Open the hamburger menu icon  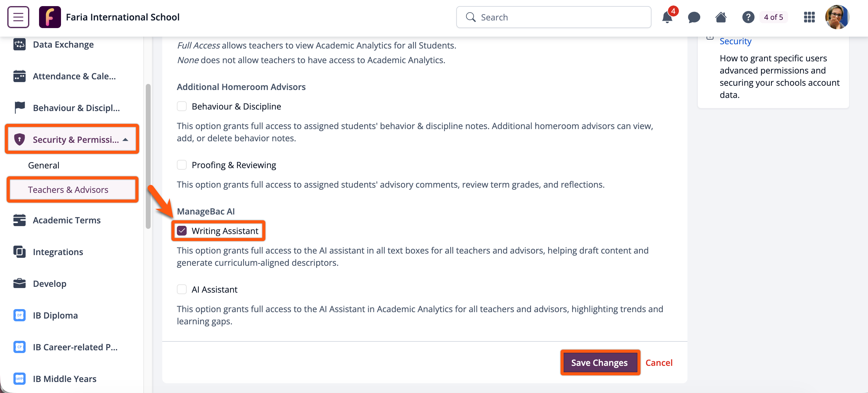coord(18,17)
